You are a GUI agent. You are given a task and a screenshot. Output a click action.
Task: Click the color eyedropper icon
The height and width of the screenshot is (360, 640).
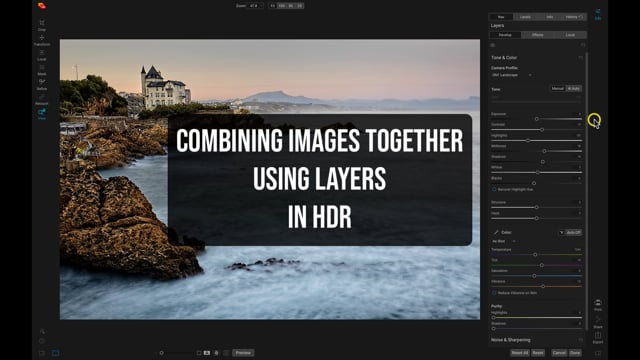(x=496, y=232)
